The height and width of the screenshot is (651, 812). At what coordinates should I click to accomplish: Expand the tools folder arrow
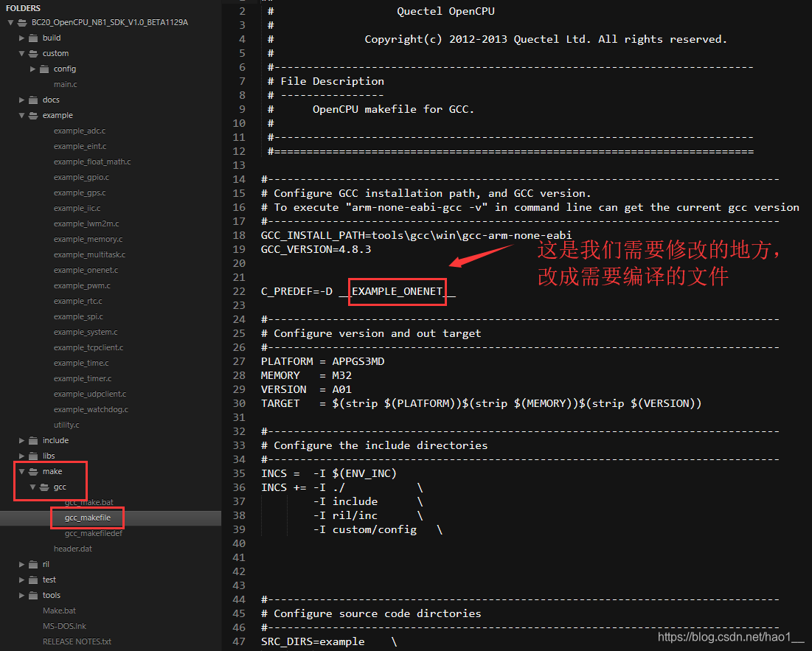tap(21, 596)
